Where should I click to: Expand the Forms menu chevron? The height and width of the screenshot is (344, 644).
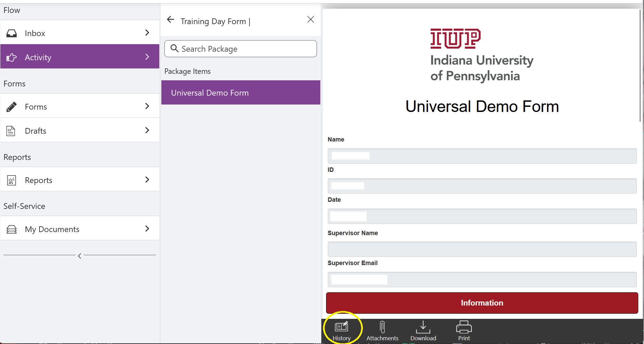(x=147, y=106)
